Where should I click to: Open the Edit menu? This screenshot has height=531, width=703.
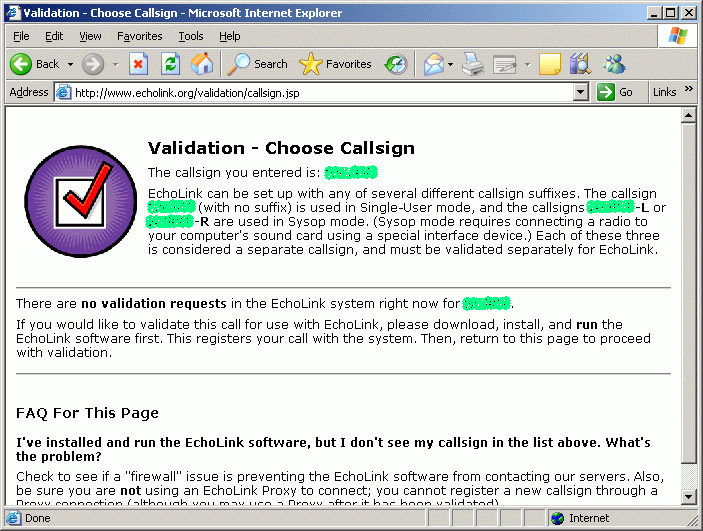click(x=54, y=36)
